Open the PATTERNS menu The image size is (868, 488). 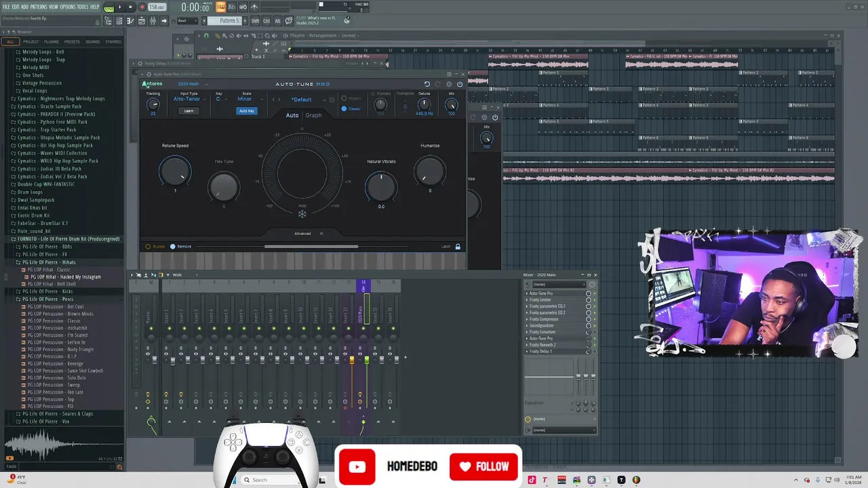pyautogui.click(x=39, y=7)
